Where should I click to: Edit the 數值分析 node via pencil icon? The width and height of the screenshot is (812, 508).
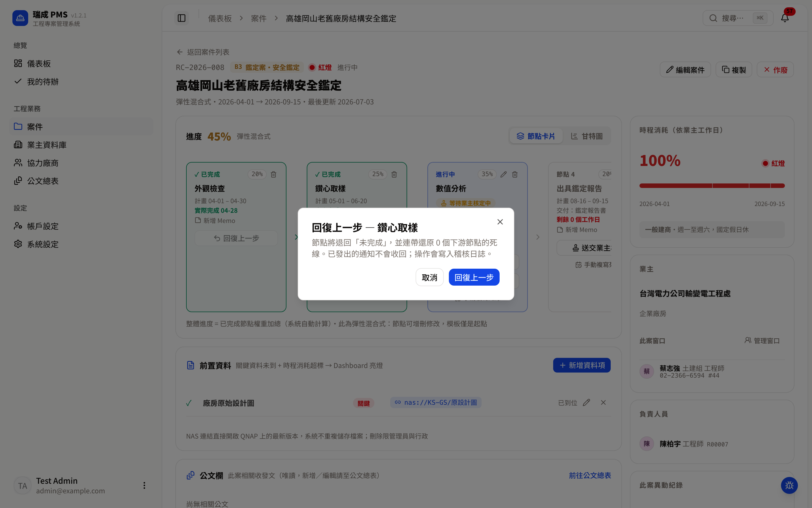[x=503, y=174]
